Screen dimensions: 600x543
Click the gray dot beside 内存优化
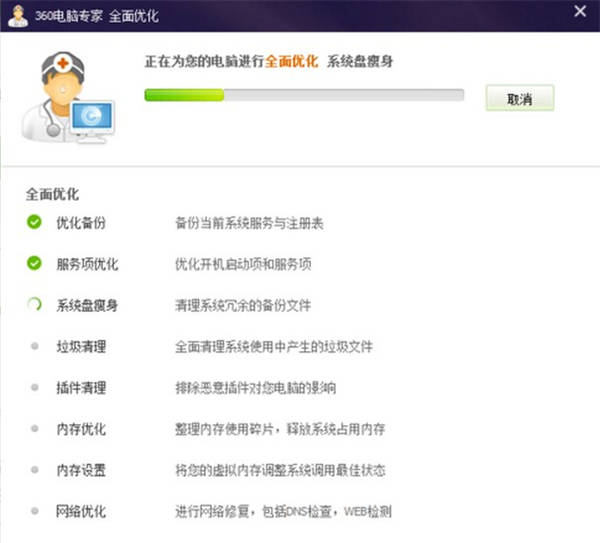click(34, 428)
